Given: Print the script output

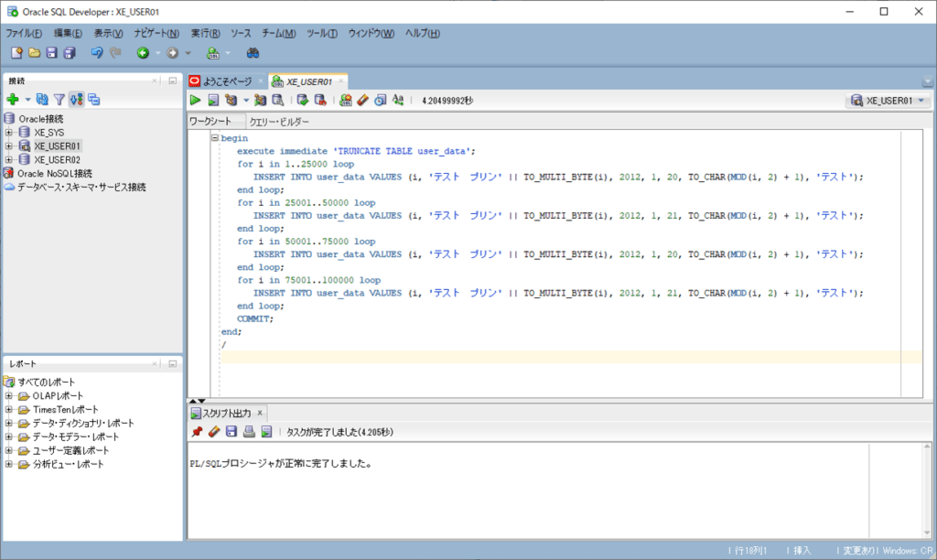Looking at the screenshot, I should [x=249, y=432].
